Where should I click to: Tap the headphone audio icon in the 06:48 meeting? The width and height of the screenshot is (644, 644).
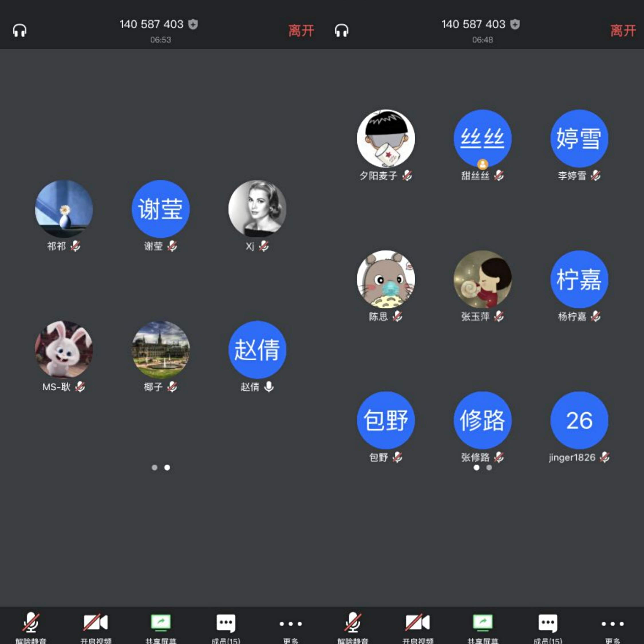click(342, 31)
